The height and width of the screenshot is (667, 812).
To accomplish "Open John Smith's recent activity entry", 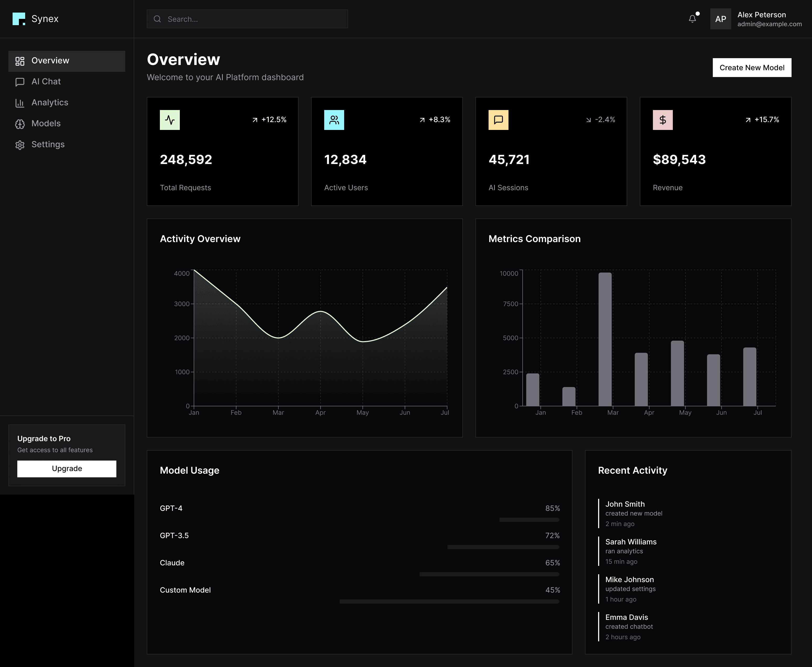I will (633, 513).
